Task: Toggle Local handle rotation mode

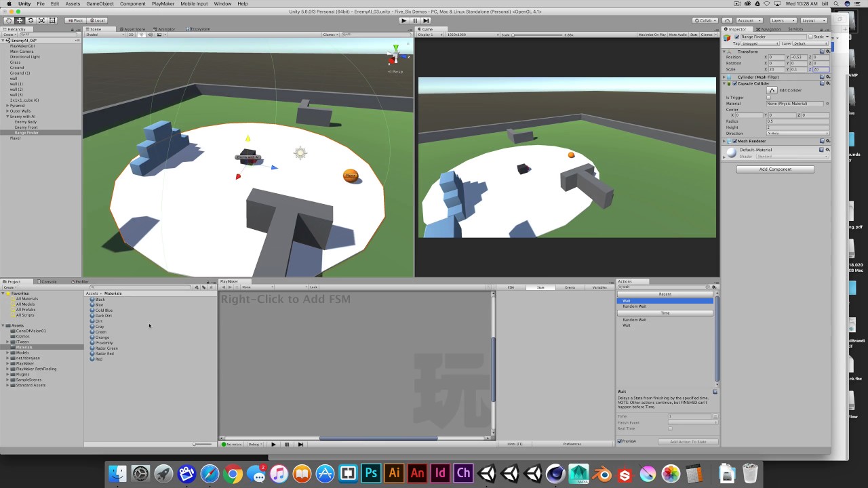Action: pos(97,20)
